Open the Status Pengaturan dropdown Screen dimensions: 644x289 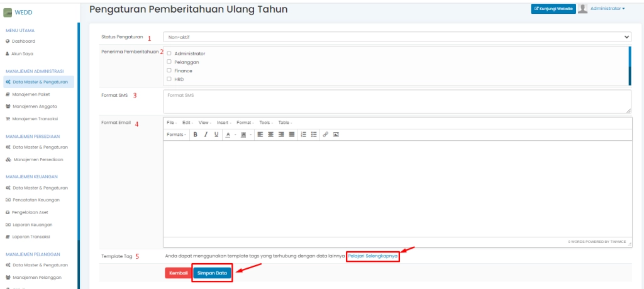(397, 37)
